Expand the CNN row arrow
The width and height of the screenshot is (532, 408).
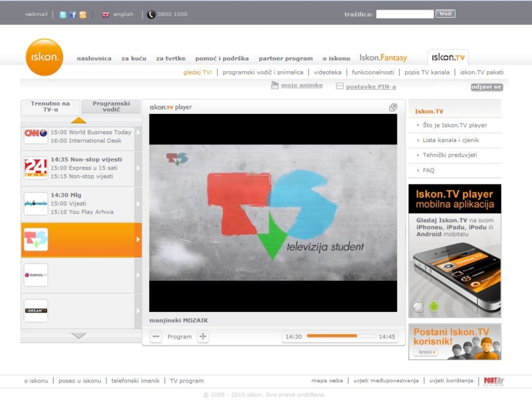pos(138,133)
